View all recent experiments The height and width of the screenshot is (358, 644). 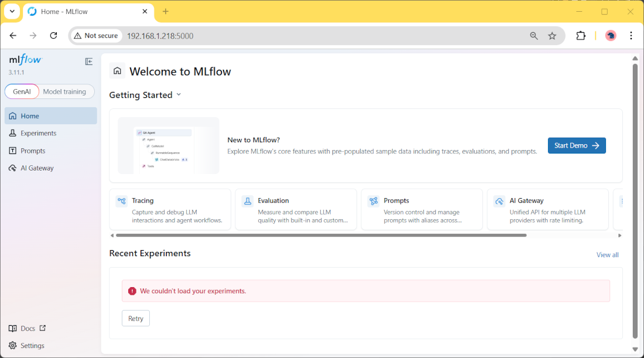tap(607, 255)
